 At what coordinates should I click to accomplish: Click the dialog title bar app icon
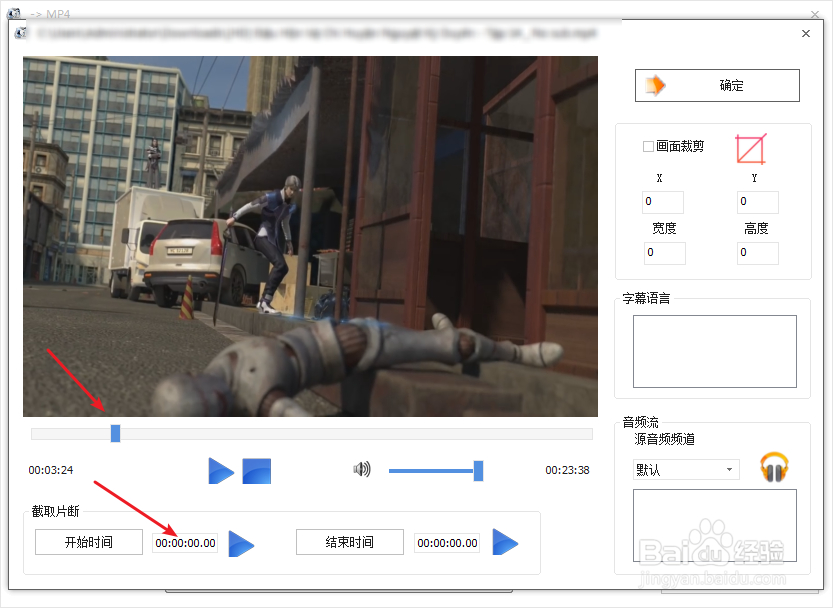(x=21, y=33)
